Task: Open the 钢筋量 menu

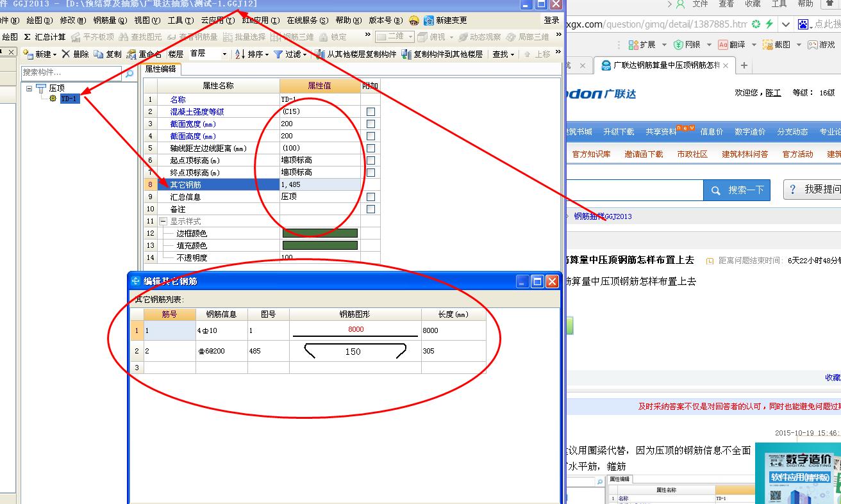Action: [x=110, y=20]
